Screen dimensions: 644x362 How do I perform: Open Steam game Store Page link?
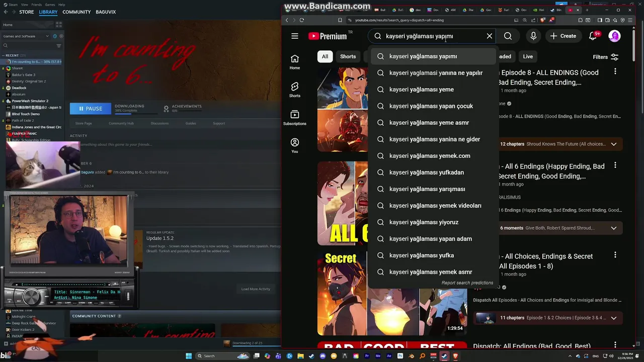click(x=84, y=123)
